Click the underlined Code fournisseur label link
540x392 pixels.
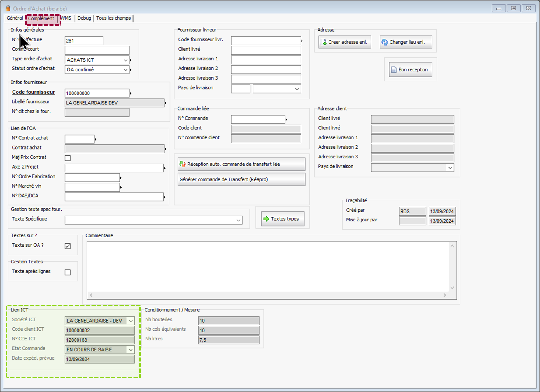(x=34, y=92)
